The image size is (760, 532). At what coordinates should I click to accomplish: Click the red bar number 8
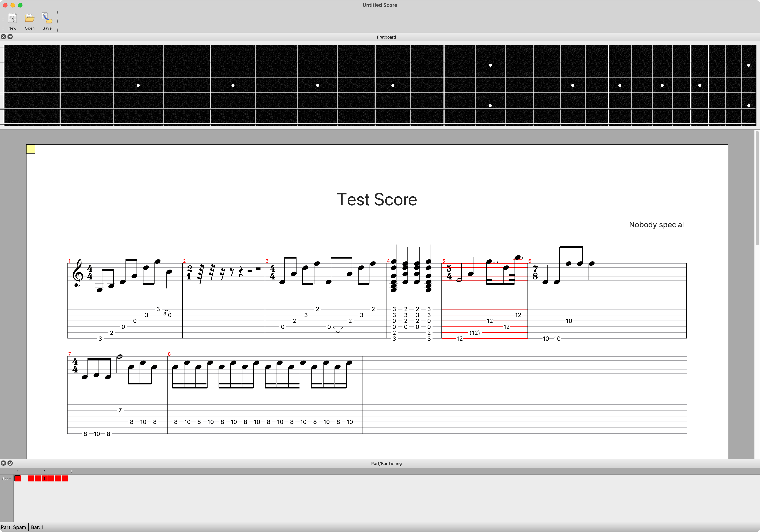click(169, 354)
